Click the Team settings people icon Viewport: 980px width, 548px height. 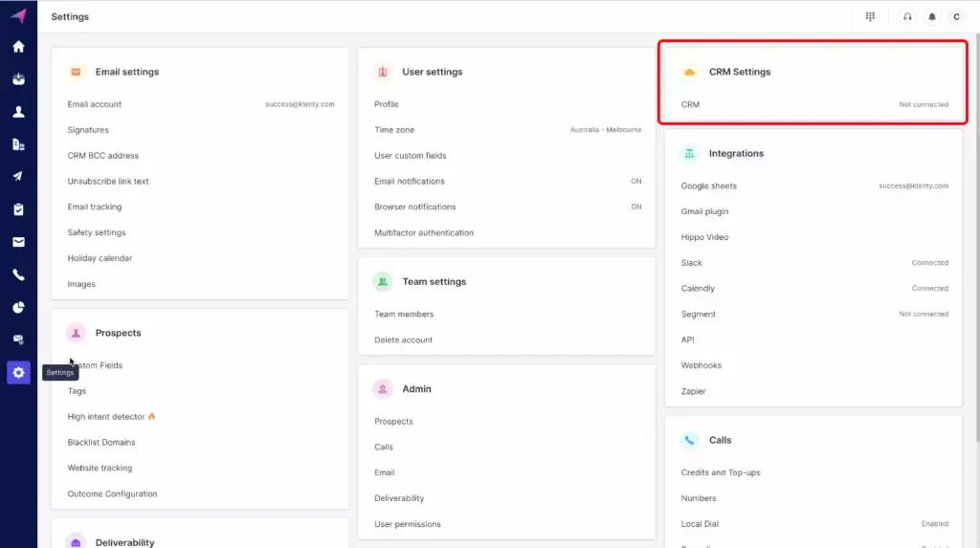(383, 282)
